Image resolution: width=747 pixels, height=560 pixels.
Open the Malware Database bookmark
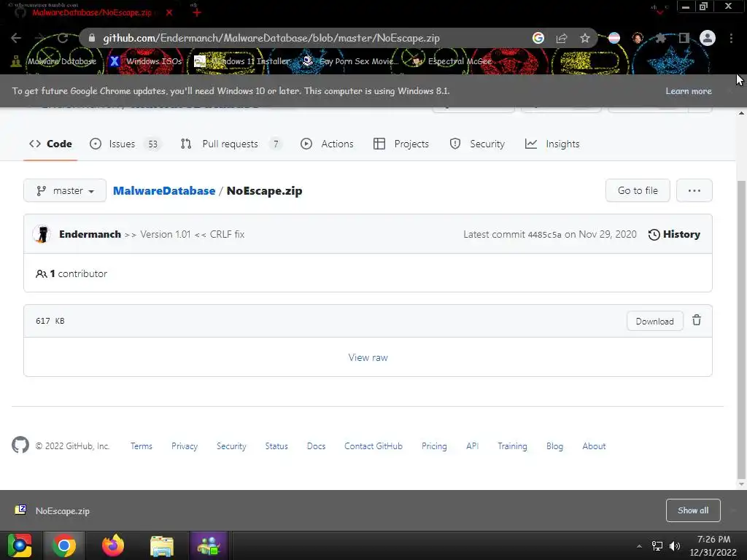[x=54, y=61]
